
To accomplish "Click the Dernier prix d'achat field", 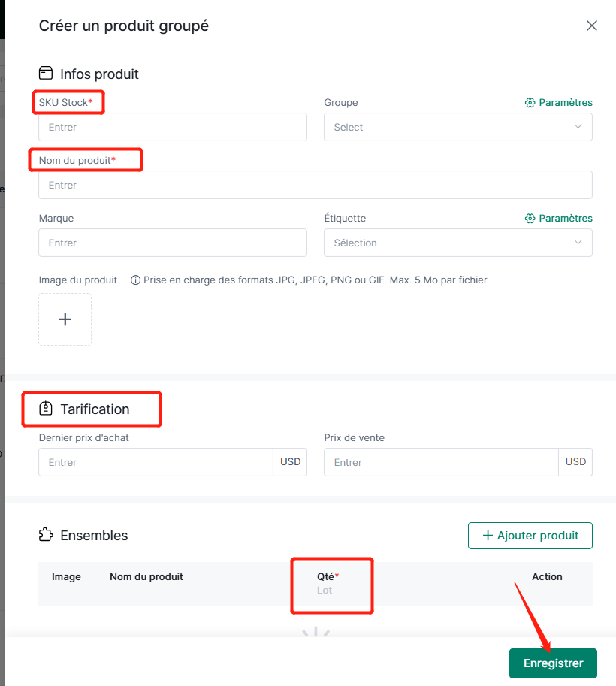I will [x=156, y=462].
